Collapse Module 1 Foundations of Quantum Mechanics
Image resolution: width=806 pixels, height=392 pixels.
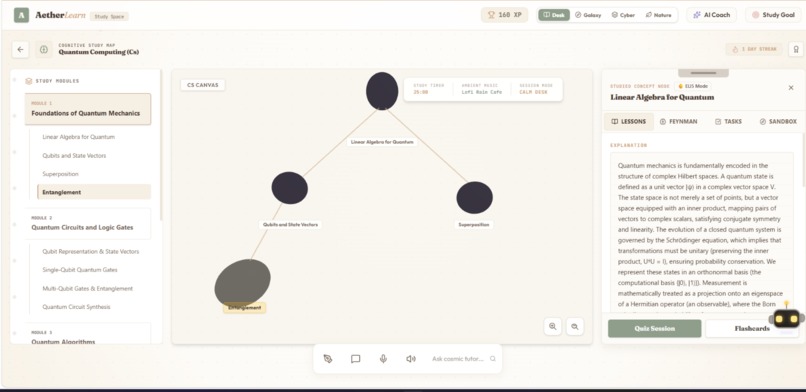coord(88,109)
